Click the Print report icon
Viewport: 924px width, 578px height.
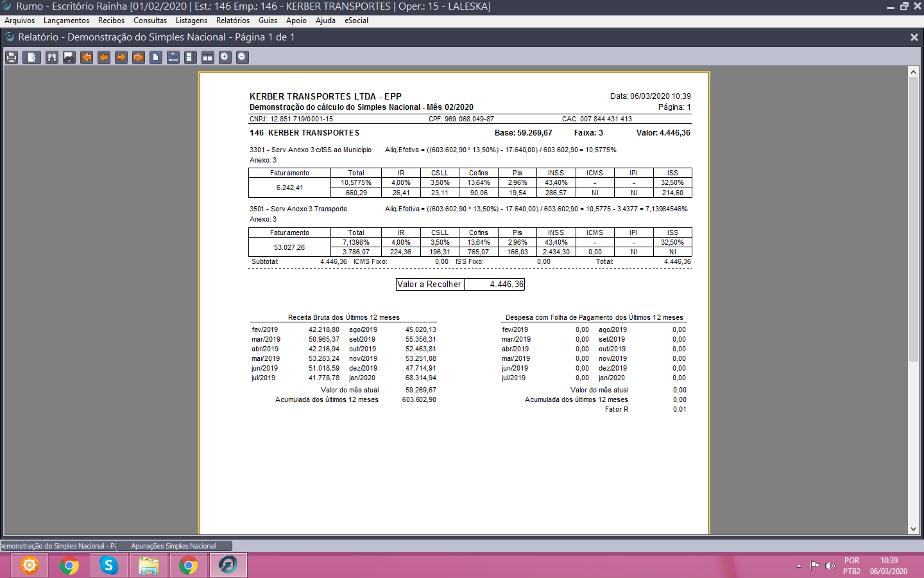point(12,57)
